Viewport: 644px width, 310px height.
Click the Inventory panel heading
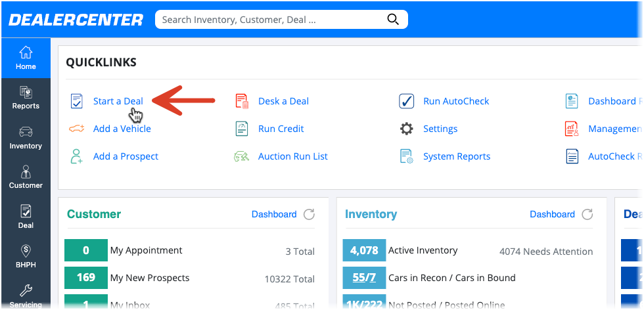click(x=371, y=214)
